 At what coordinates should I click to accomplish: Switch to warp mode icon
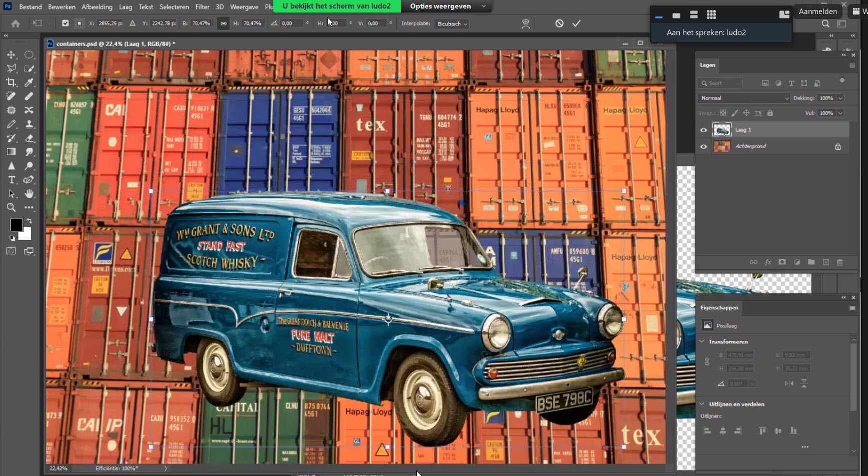coord(525,24)
